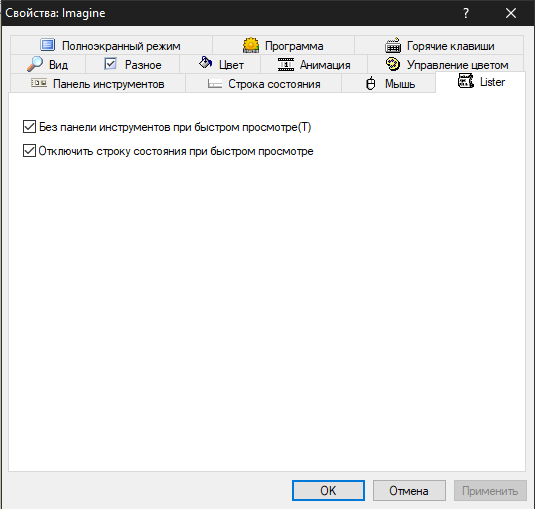The image size is (535, 509).
Task: Uncheck Отключить строку состояния при быстром просмотре
Action: [x=29, y=150]
